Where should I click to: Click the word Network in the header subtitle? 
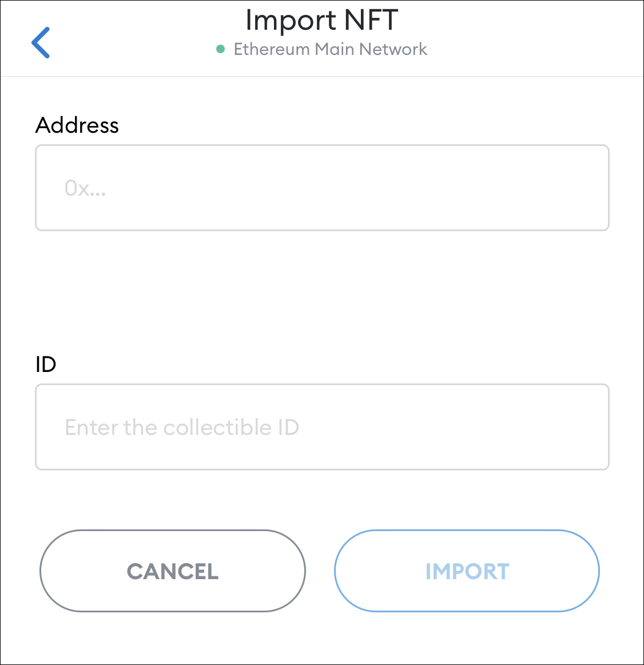(x=393, y=49)
